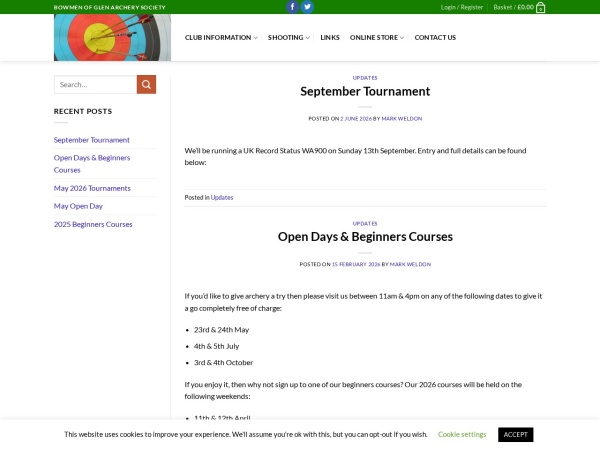Expand the Club Information menu chevron

(x=255, y=38)
